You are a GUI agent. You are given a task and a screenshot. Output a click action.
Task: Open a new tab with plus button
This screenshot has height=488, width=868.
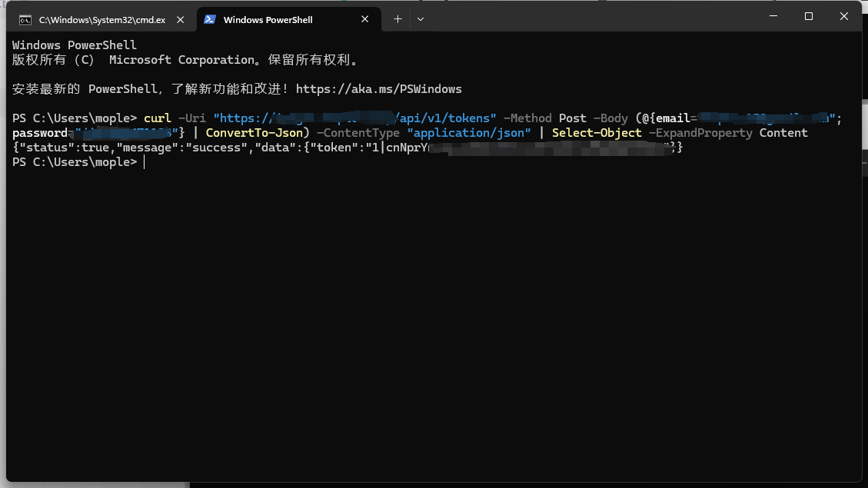(397, 19)
